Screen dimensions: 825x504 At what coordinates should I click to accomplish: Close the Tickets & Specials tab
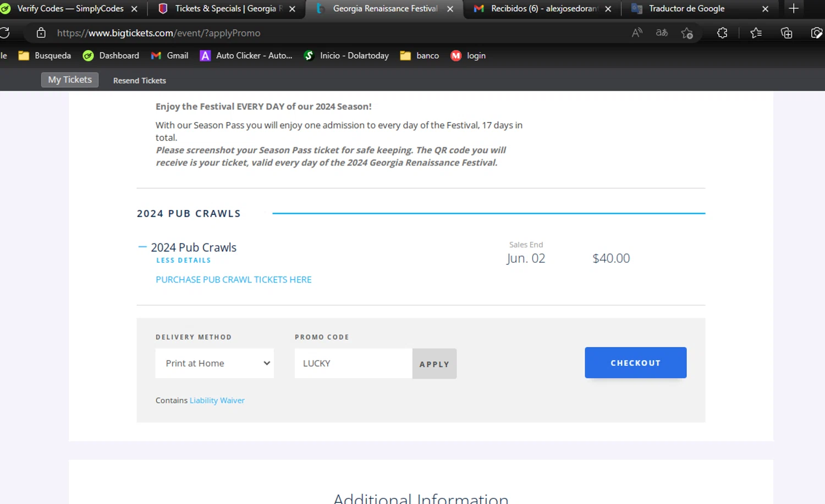292,9
